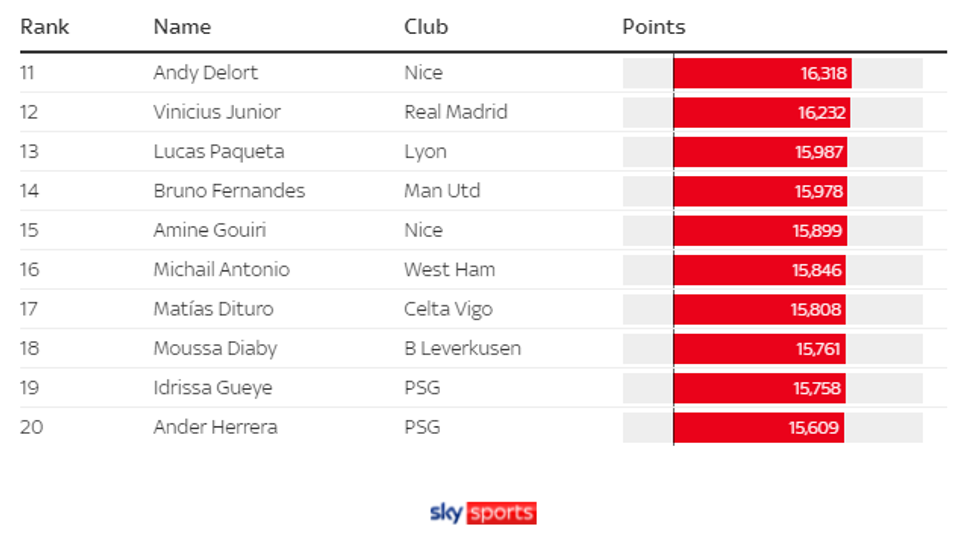
Task: Click the Points column header
Action: pyautogui.click(x=654, y=27)
